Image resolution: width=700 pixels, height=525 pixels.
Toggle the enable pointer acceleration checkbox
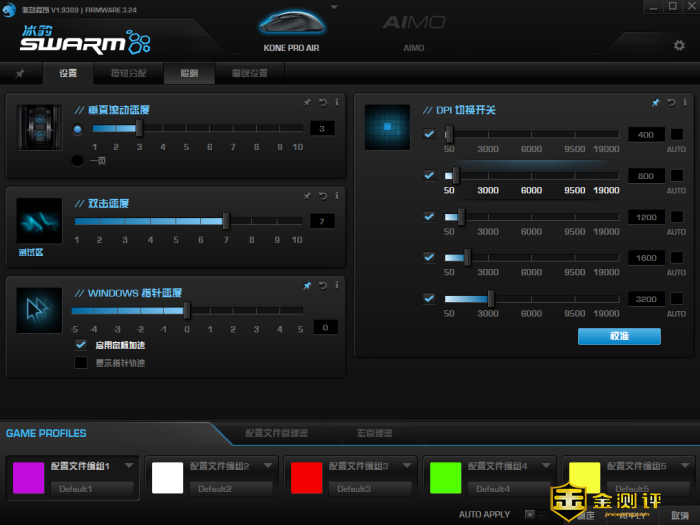click(81, 345)
